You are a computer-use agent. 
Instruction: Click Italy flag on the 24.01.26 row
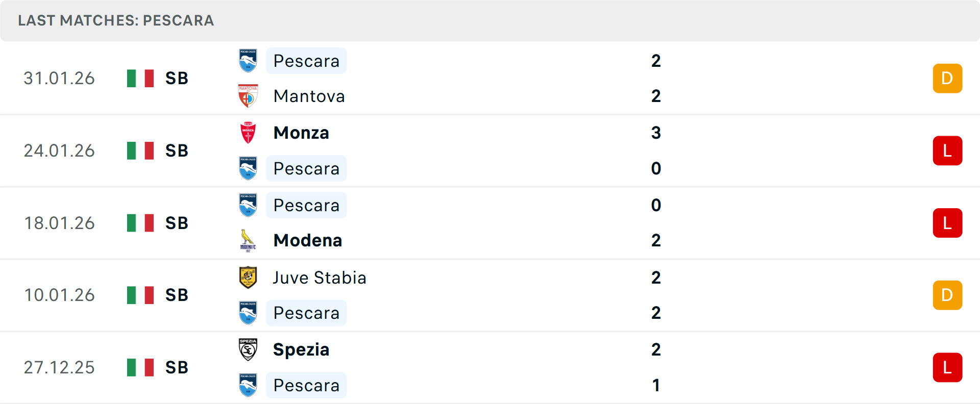point(140,150)
